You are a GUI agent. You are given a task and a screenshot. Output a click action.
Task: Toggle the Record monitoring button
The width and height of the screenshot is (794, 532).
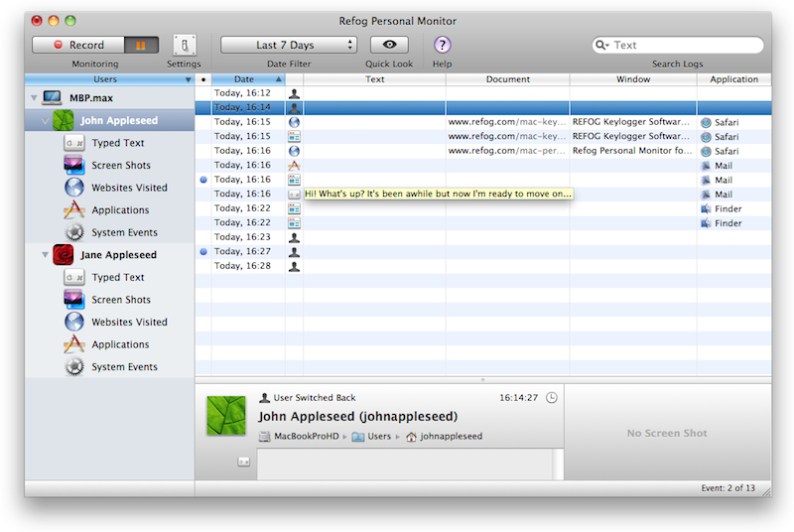(x=78, y=45)
